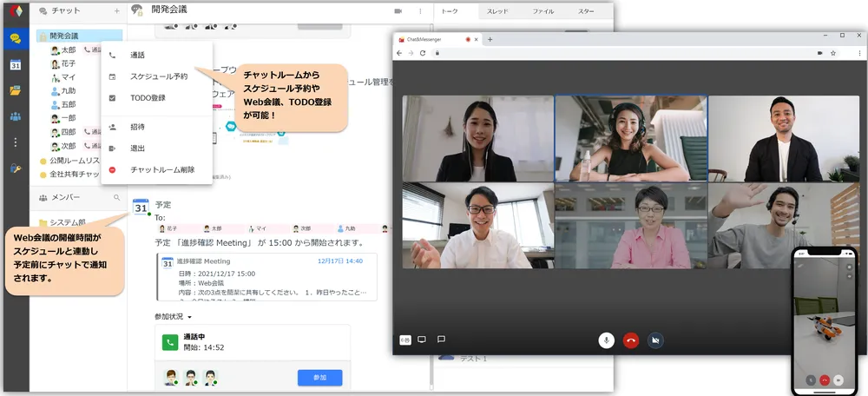This screenshot has height=396, width=868.
Task: Start video call from 開発会議 header camera icon
Action: pos(398,11)
